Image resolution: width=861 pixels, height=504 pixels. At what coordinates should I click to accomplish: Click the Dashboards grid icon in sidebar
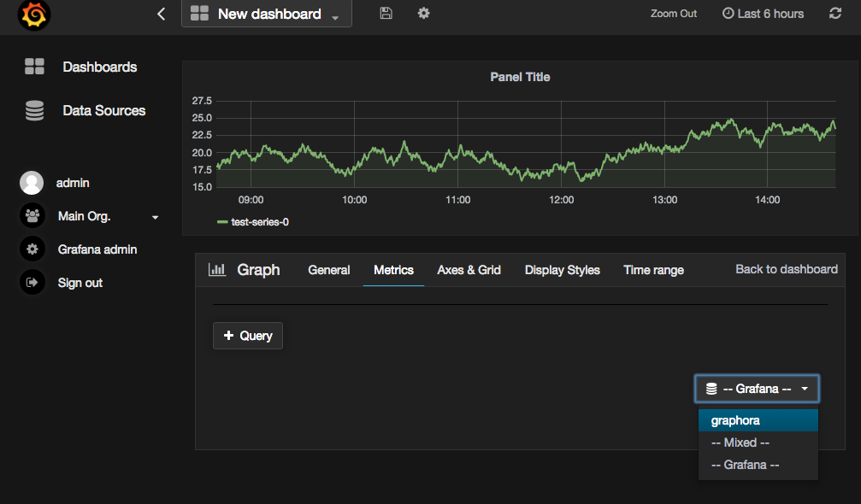click(x=34, y=67)
